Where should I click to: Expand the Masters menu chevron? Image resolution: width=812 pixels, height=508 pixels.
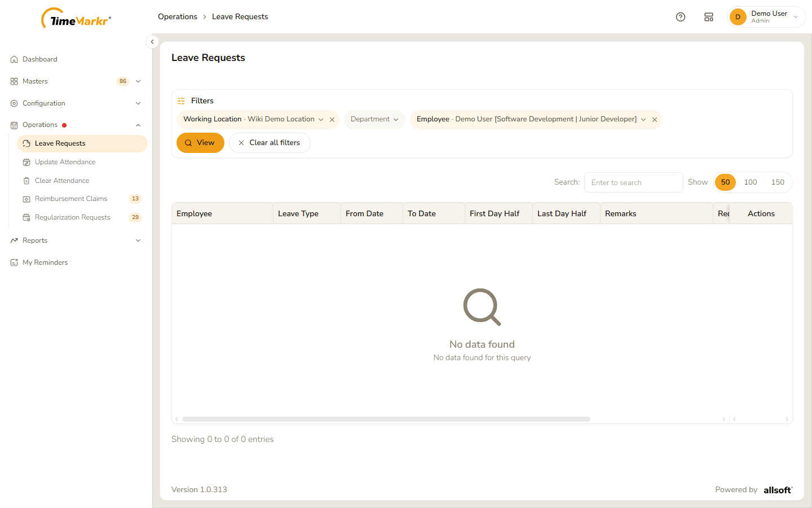tap(138, 81)
